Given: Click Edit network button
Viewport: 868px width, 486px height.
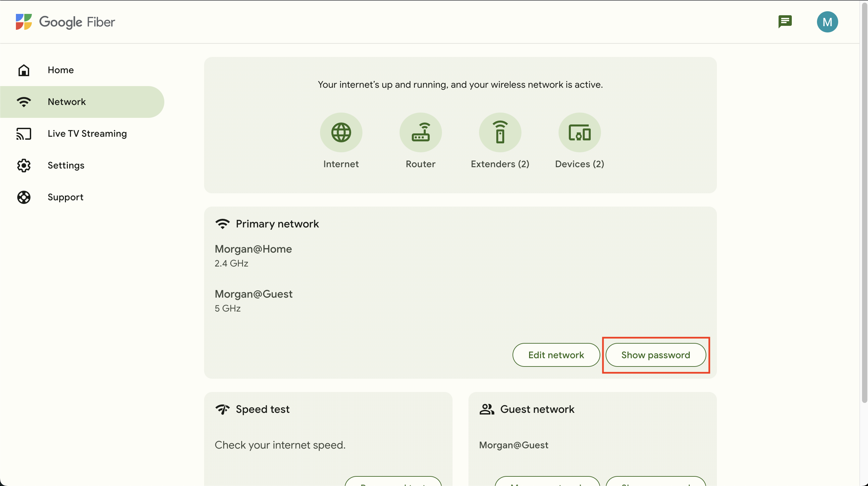Looking at the screenshot, I should [556, 355].
